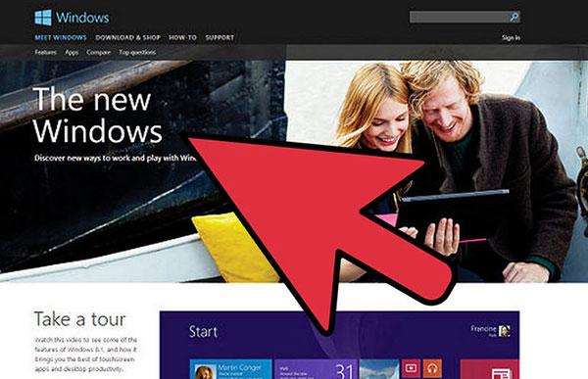Viewport: 588px width, 379px height.
Task: Open the Martin Conger people tile
Action: (230, 369)
